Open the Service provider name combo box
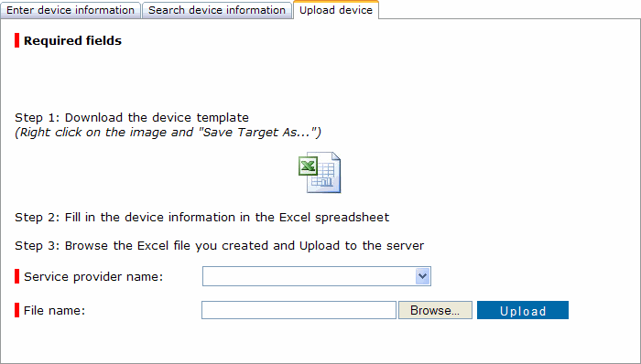Viewport: 641px width, 364px height. 317,276
